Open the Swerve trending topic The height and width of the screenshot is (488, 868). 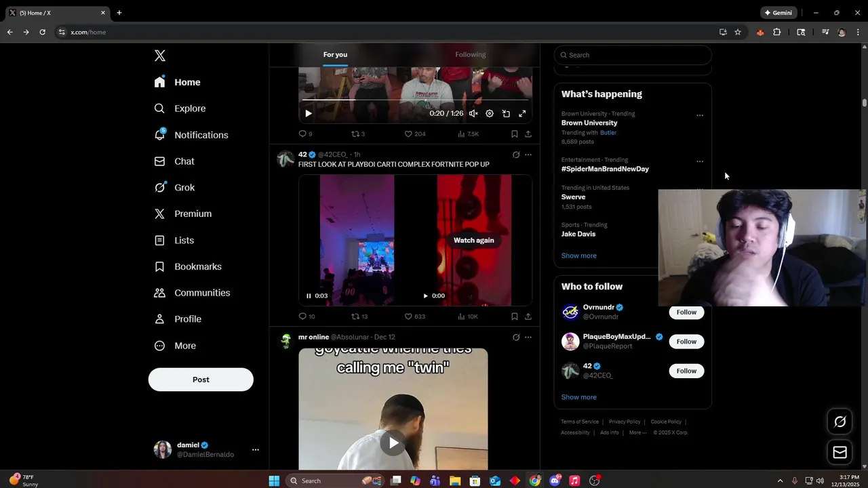pos(574,197)
